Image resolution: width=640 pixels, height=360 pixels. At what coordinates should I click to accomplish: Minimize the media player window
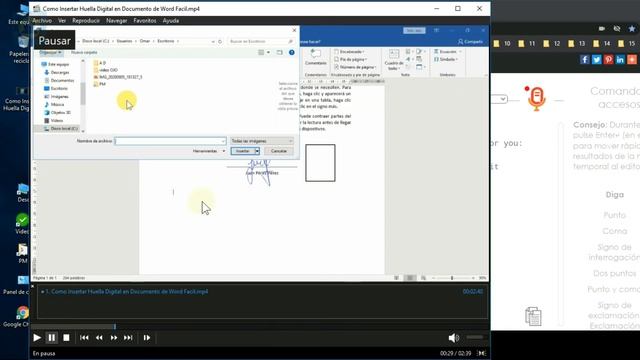[437, 9]
